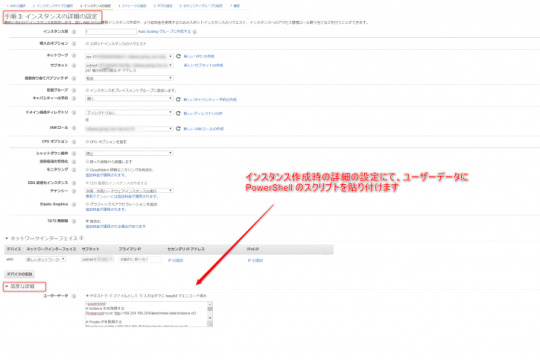Screen dimensions: 540x360
Task: Open the ドメイン結合ディレクトリ dropdown
Action: [129, 113]
